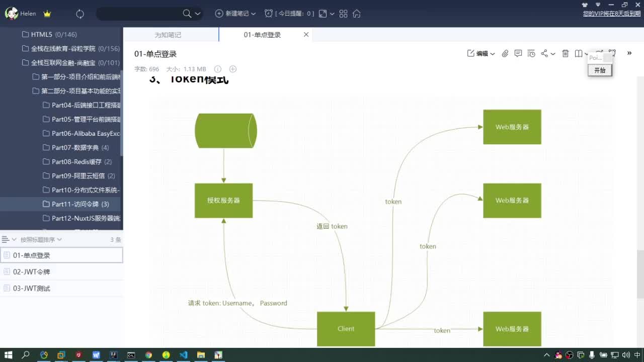Open the VIP expiry notice link
This screenshot has width=644, height=362.
click(612, 14)
